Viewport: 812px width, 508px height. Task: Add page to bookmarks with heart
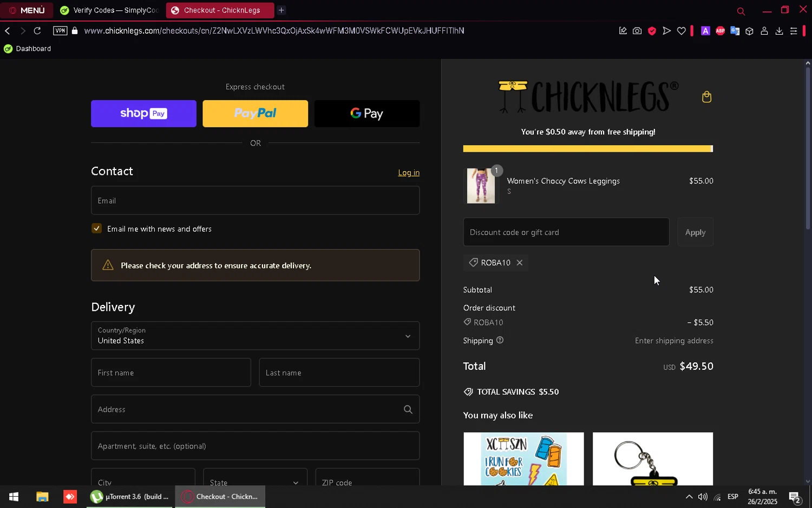[x=681, y=31]
